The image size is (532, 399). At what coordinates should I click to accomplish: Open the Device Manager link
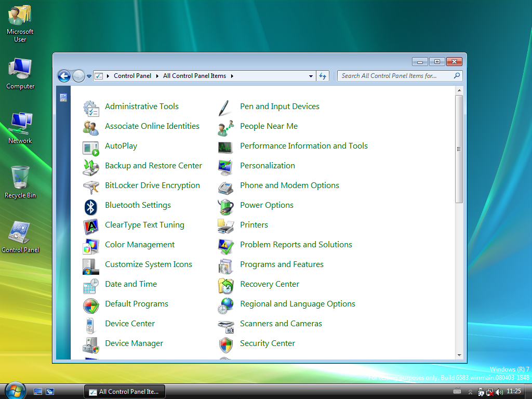(x=134, y=343)
